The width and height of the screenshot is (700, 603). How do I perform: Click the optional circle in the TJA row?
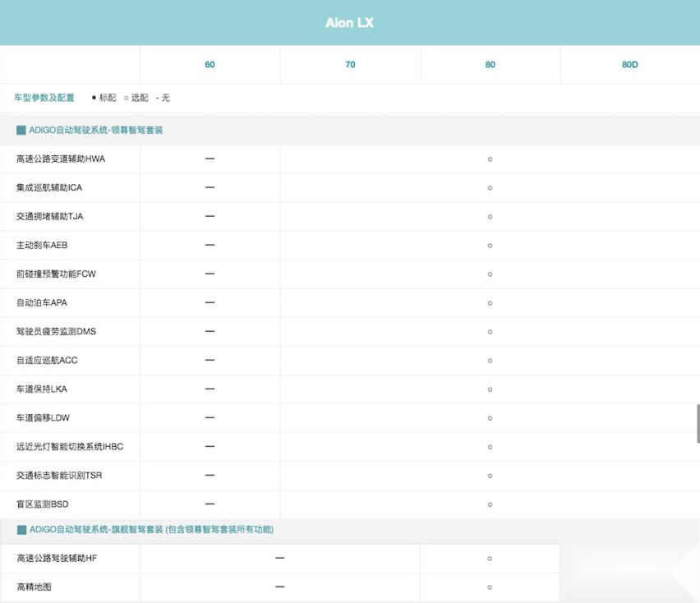pyautogui.click(x=490, y=217)
